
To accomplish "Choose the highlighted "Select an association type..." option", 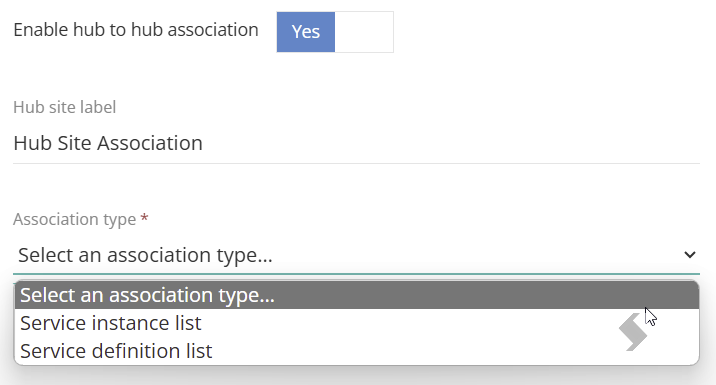I will (357, 295).
